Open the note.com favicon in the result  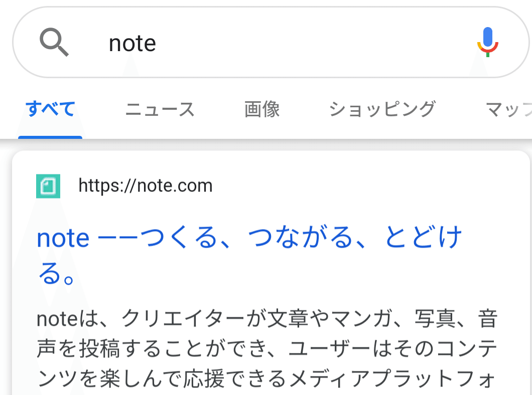[x=48, y=186]
